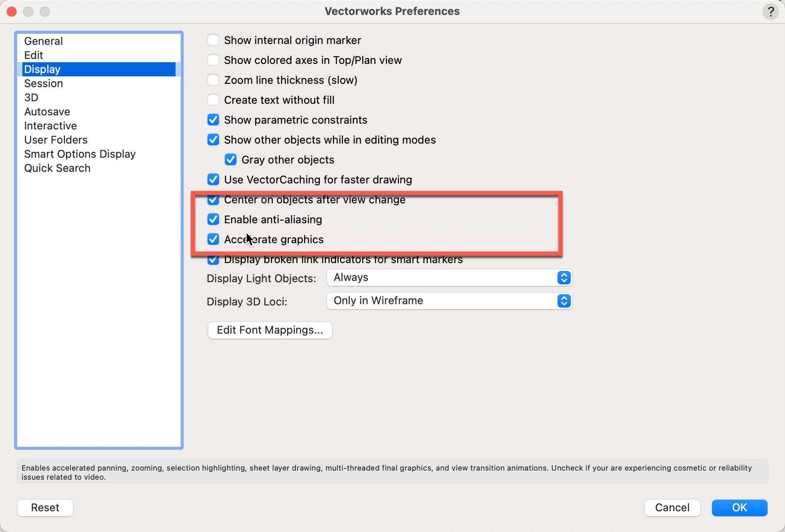The height and width of the screenshot is (532, 785).
Task: Click the help question mark button
Action: (x=770, y=12)
